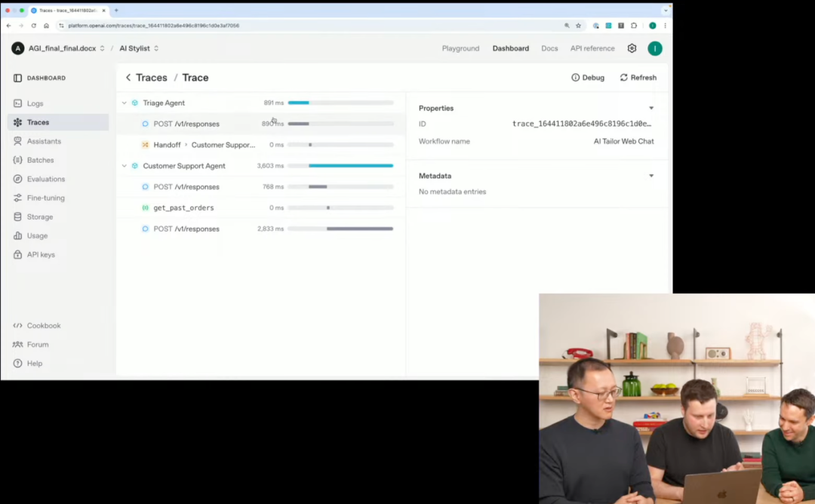Screen dimensions: 815x504
Task: Open Fine-tuning section
Action: pos(45,198)
